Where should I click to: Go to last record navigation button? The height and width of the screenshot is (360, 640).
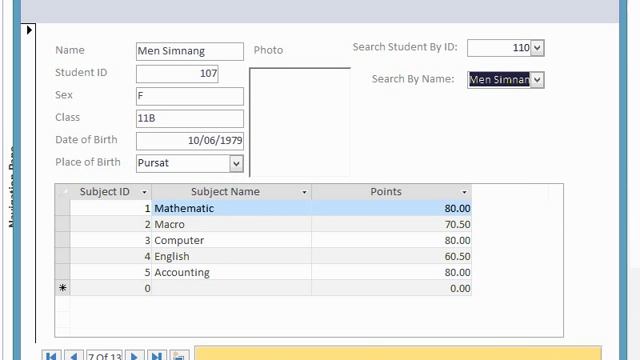157,356
